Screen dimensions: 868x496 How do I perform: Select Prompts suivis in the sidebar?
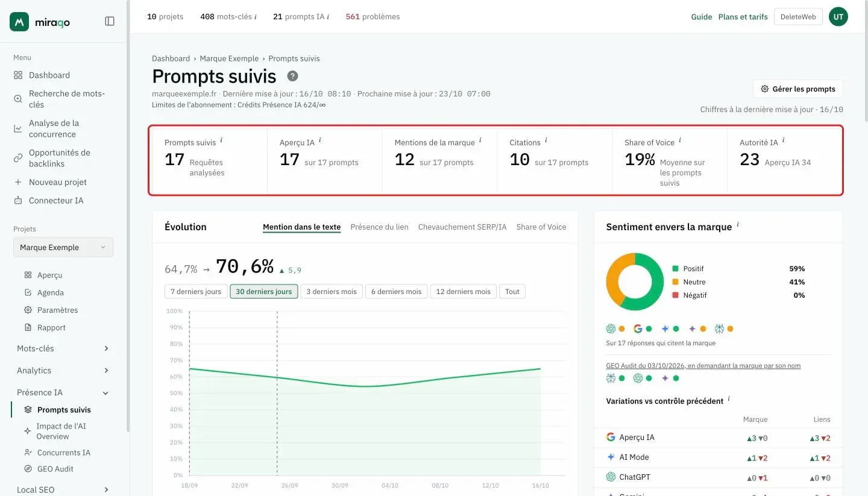coord(64,410)
